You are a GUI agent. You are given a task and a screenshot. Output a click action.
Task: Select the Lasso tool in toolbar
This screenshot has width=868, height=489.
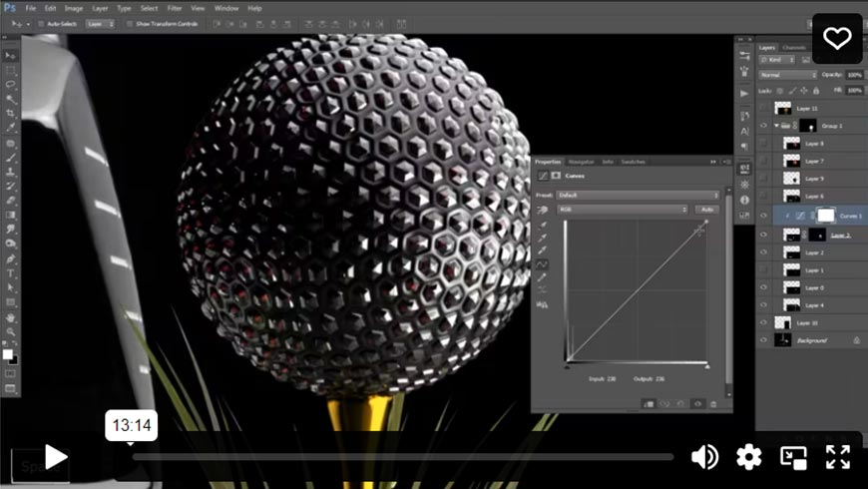[x=11, y=85]
